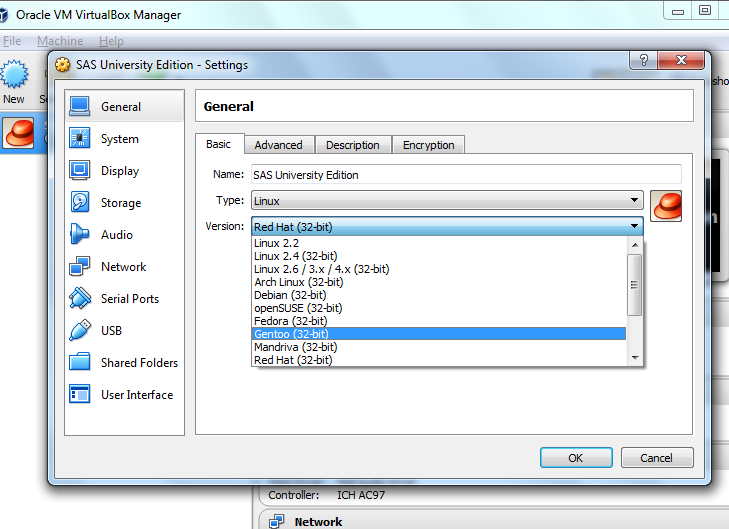This screenshot has width=729, height=529.
Task: Open the File menu
Action: 12,41
